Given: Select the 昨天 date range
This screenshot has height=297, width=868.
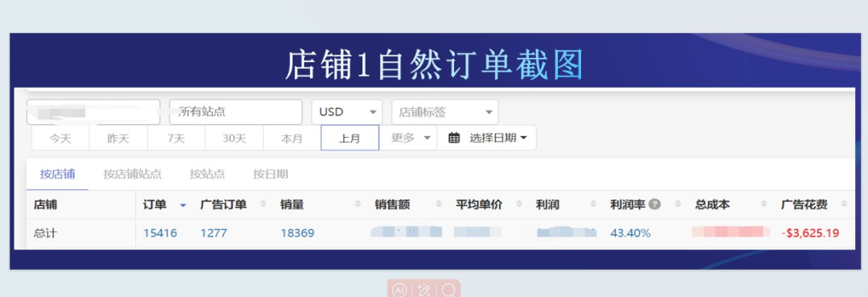Looking at the screenshot, I should pyautogui.click(x=118, y=138).
